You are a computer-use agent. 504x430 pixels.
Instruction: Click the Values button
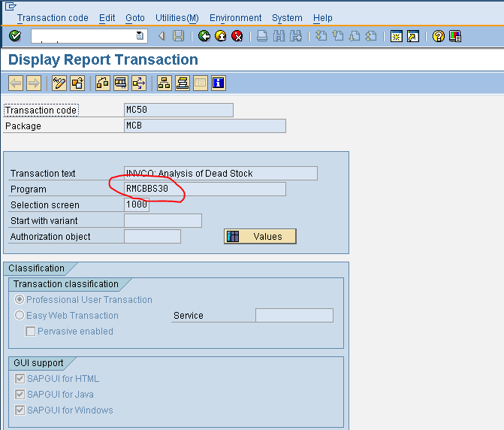[x=260, y=236]
